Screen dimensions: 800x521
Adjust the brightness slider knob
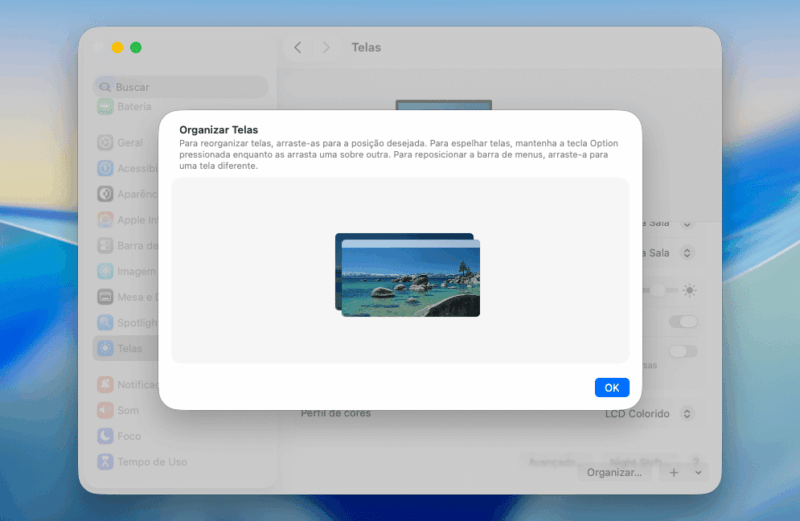tap(658, 290)
